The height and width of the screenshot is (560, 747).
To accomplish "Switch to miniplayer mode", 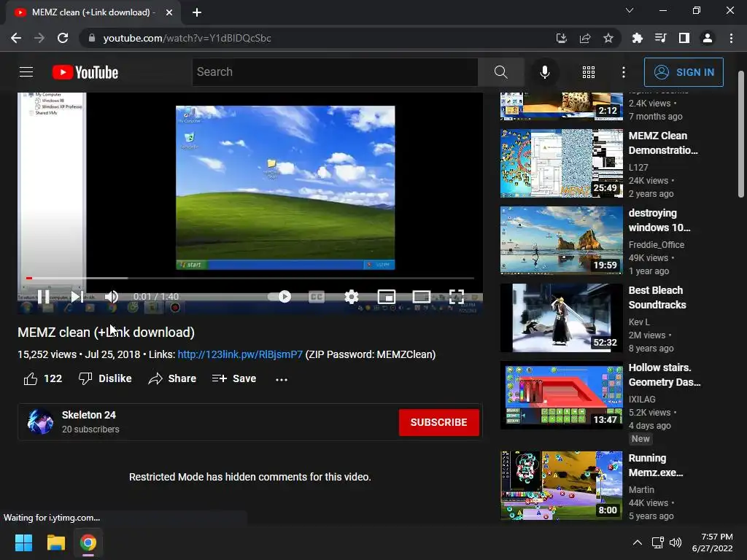I will pyautogui.click(x=387, y=297).
